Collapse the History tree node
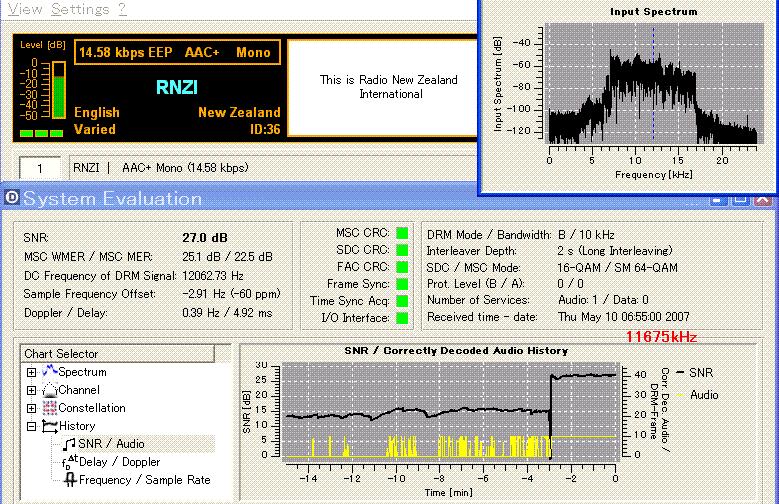Screen dimensions: 779x504 (31, 426)
